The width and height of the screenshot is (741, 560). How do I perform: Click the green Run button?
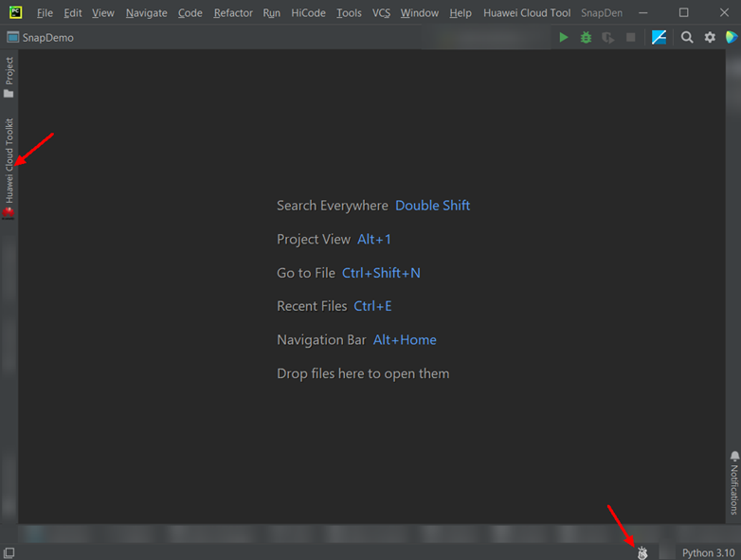point(563,37)
